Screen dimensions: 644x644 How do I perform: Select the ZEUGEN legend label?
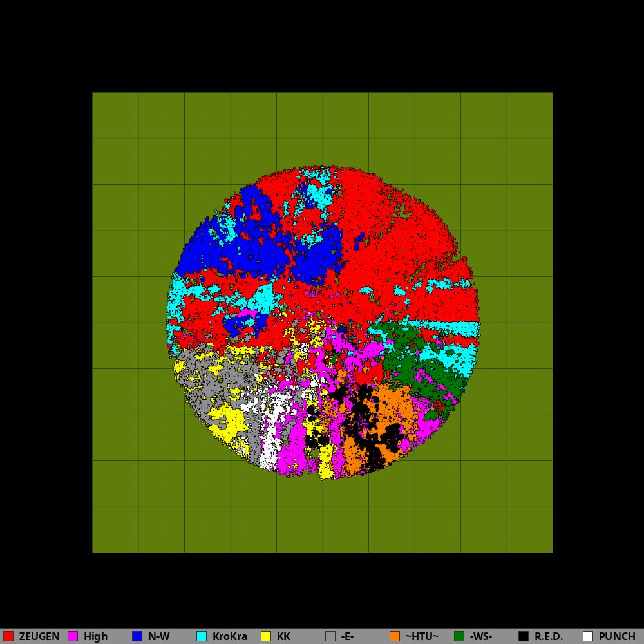[x=39, y=636]
